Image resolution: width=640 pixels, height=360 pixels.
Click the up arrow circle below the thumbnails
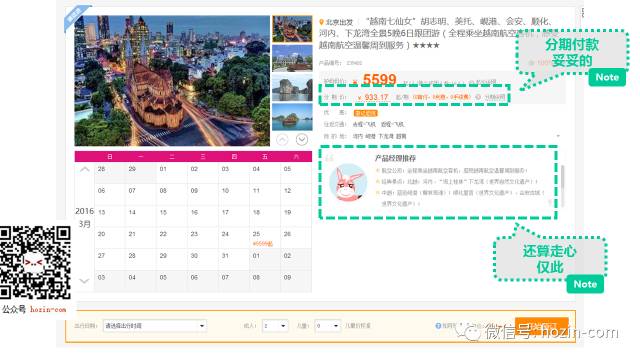click(282, 140)
